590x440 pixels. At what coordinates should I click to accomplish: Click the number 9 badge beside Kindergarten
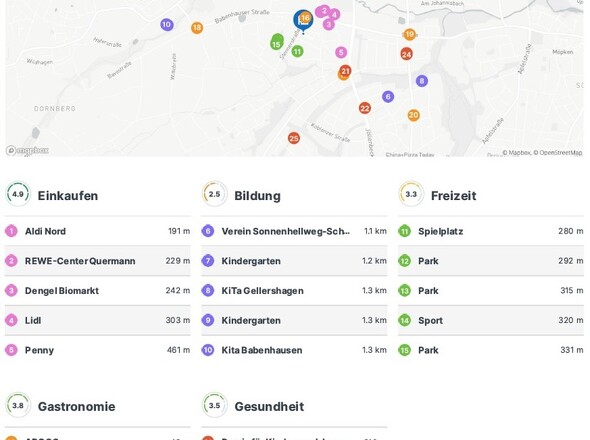click(x=208, y=320)
